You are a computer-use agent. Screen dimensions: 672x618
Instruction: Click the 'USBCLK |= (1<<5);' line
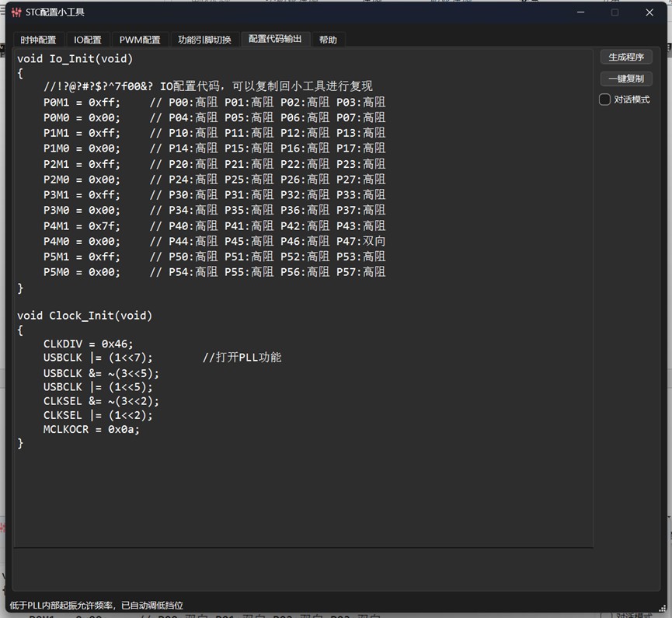(x=98, y=387)
